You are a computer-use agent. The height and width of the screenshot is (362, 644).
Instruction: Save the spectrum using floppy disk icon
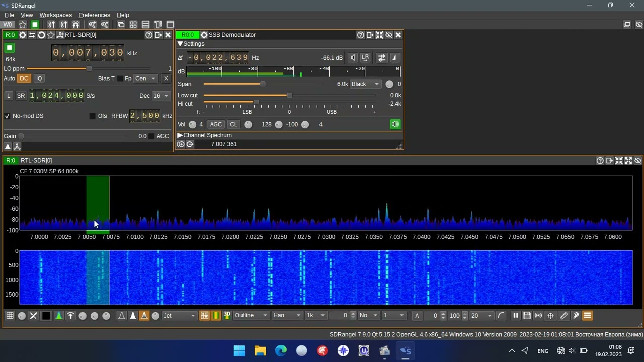(x=527, y=316)
